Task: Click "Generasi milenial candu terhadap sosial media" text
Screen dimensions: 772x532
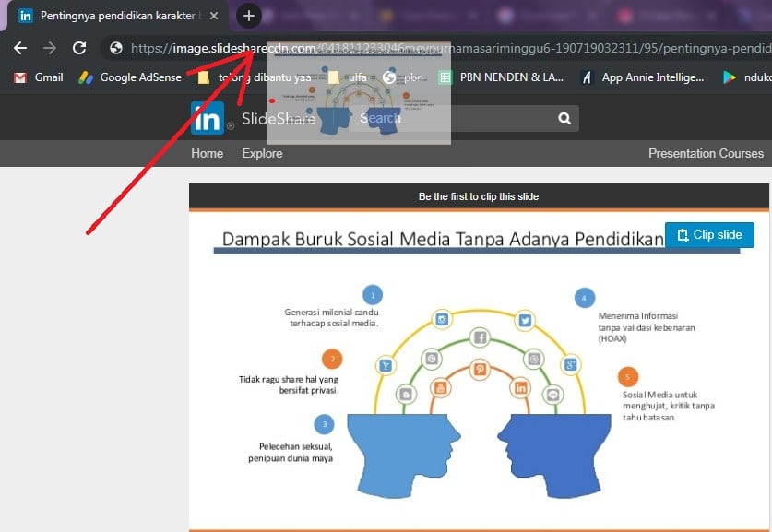Action: pyautogui.click(x=332, y=318)
